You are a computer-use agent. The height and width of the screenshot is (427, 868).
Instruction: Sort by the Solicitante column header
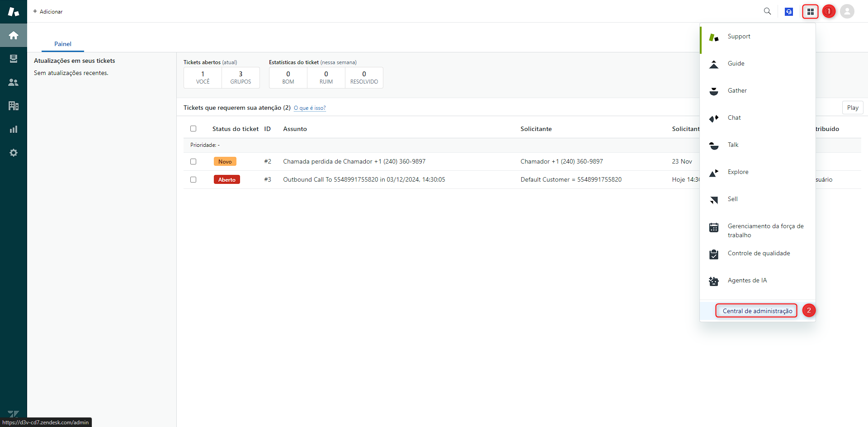click(536, 129)
